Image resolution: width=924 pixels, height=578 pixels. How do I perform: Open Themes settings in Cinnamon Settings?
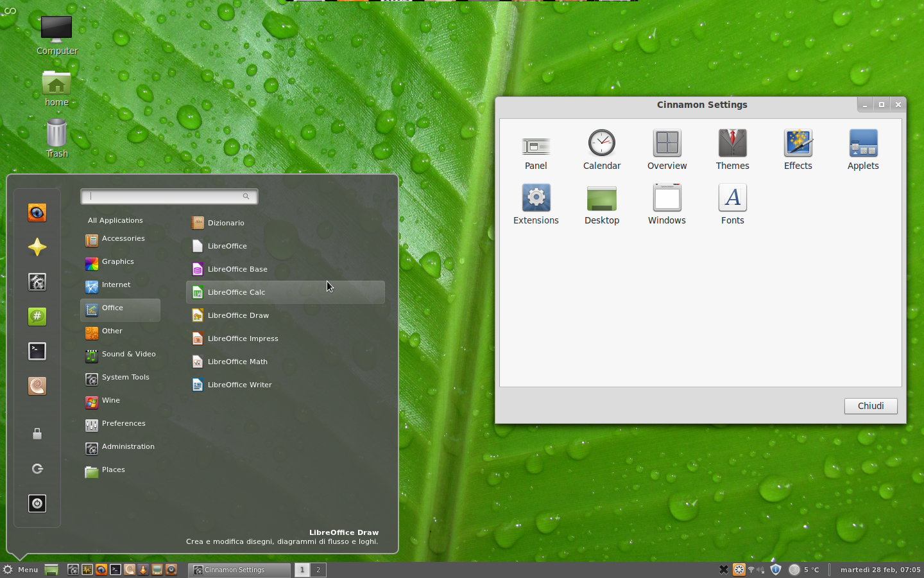[x=732, y=143]
